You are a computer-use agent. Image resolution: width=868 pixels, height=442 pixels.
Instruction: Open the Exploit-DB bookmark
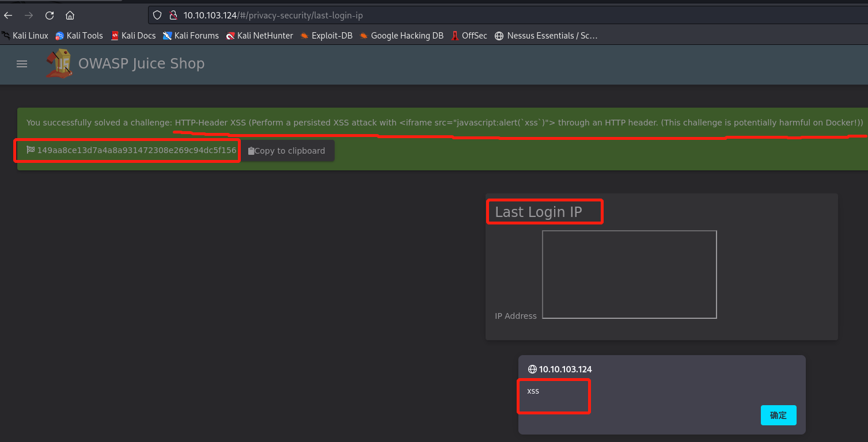click(326, 36)
